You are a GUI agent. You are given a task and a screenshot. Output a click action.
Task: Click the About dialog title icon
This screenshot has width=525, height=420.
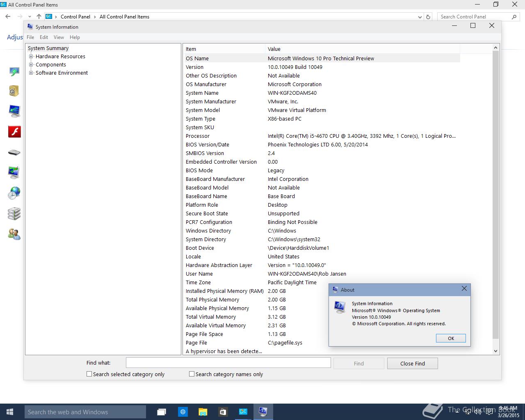pos(335,290)
